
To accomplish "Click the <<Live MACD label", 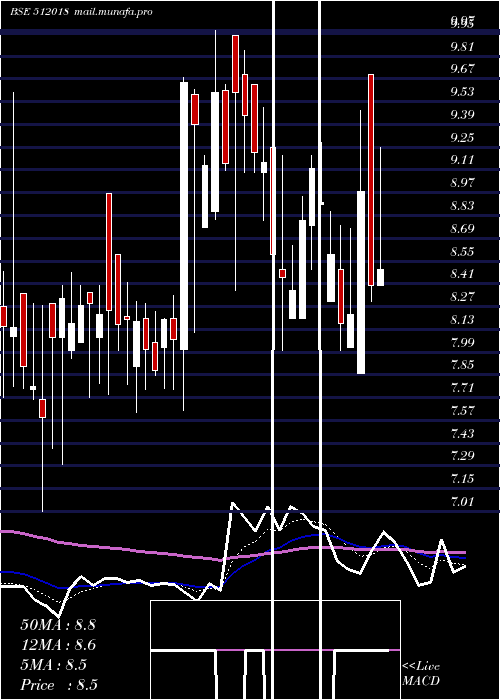I will click(421, 673).
